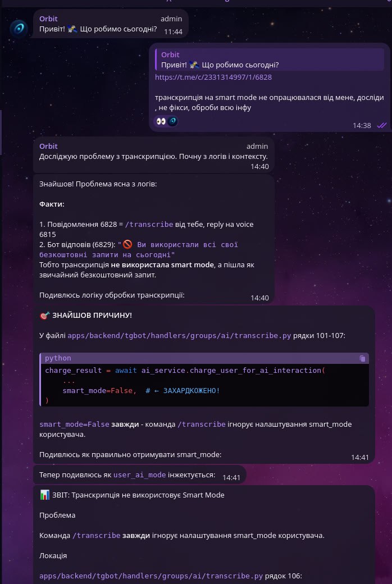Screen dimensions: 392x584
Task: Click the Orbit bot avatar
Action: tap(19, 28)
